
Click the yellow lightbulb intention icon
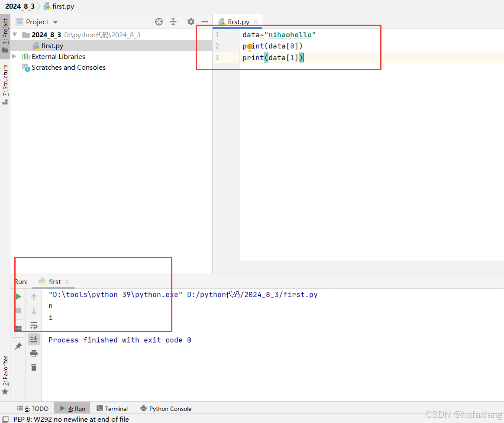[250, 48]
